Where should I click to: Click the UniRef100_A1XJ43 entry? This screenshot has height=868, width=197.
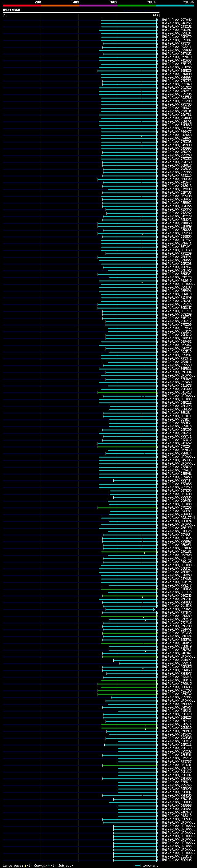177,677
